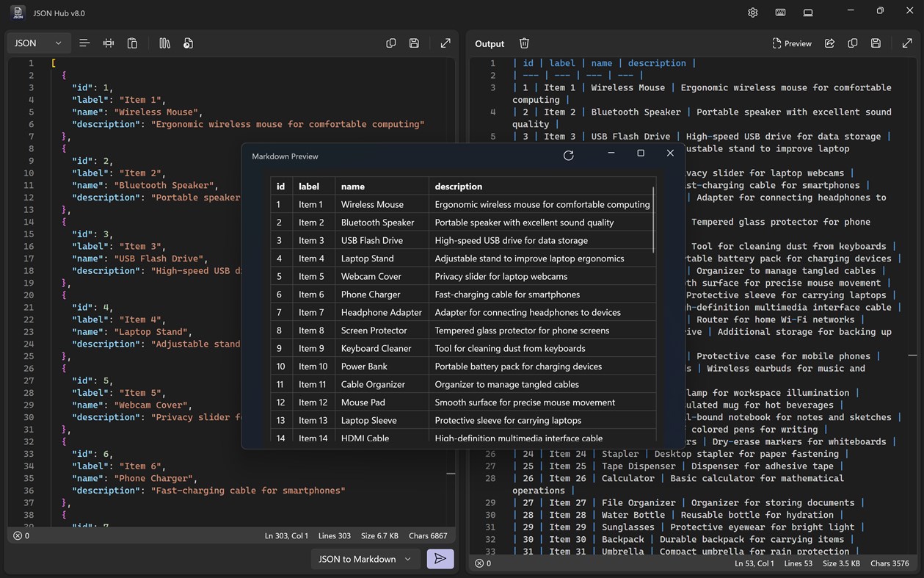Click the send/convert arrow button

[x=440, y=559]
